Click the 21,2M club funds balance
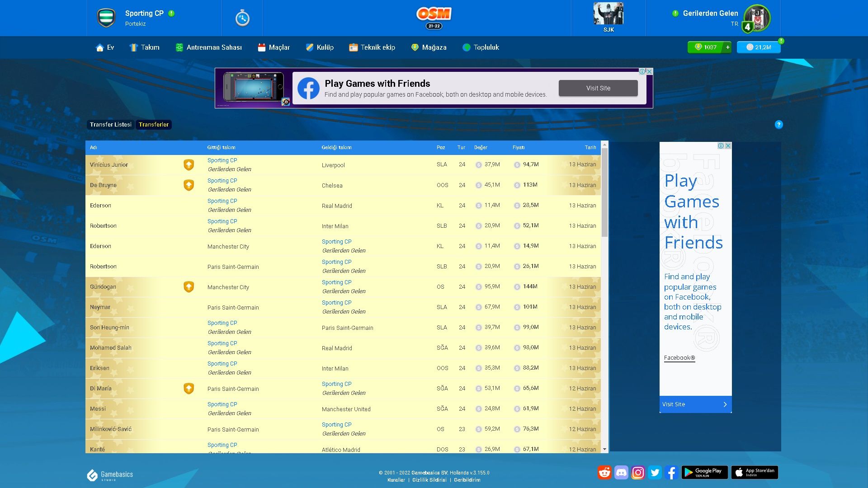The width and height of the screenshot is (868, 488). (759, 47)
